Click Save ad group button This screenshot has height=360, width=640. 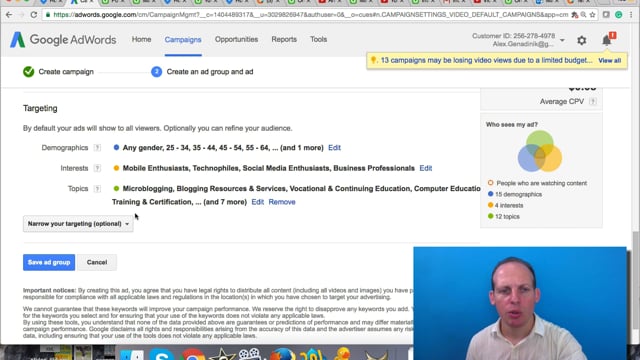coord(49,262)
